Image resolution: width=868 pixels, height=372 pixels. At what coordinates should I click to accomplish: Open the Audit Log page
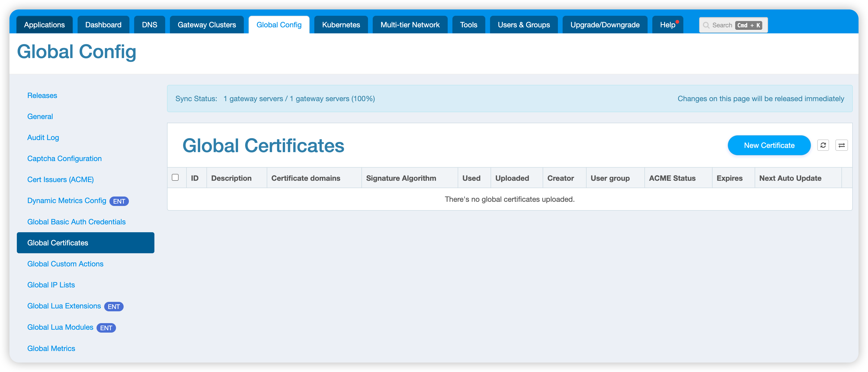43,137
